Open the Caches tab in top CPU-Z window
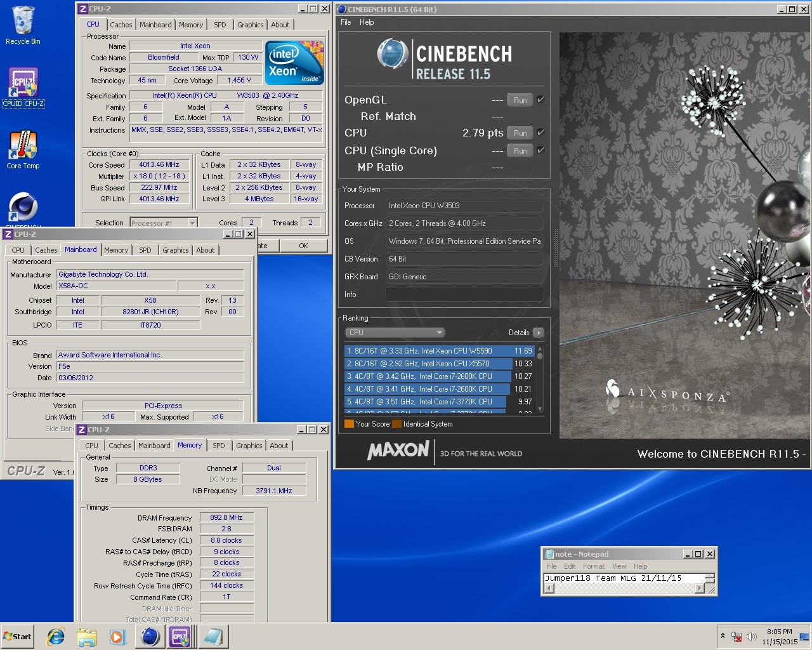This screenshot has height=650, width=812. (121, 25)
